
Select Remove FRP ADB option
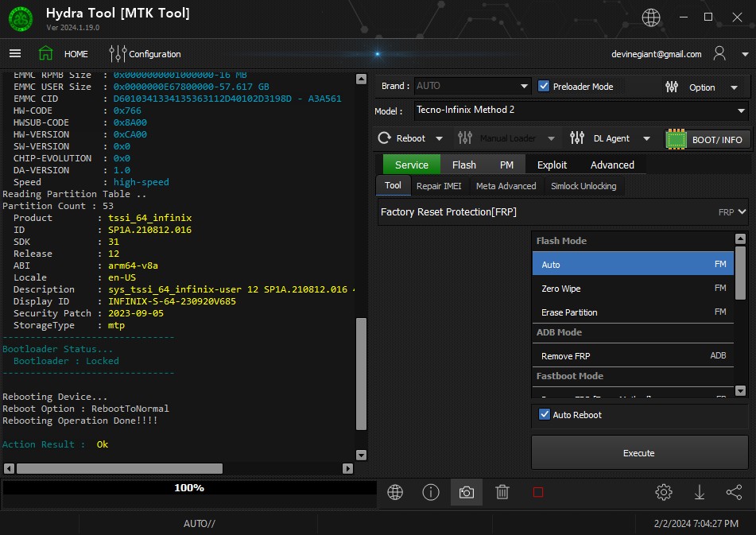tap(633, 355)
